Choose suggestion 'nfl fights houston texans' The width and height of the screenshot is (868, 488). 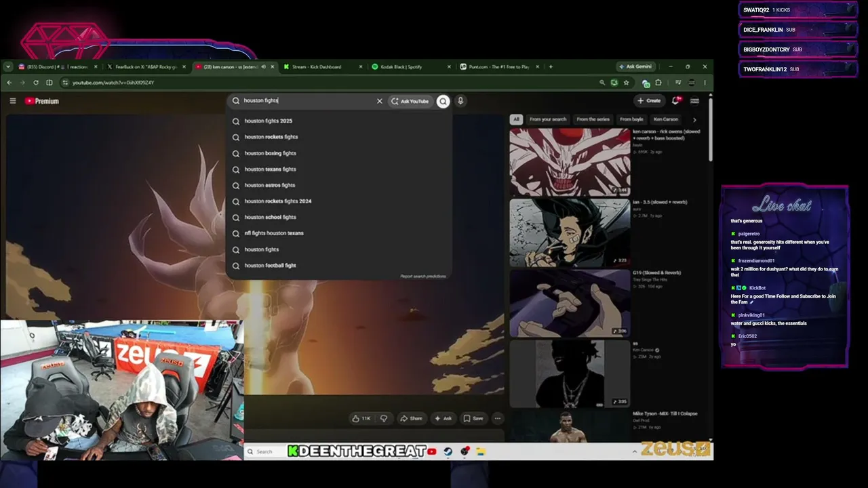click(339, 233)
